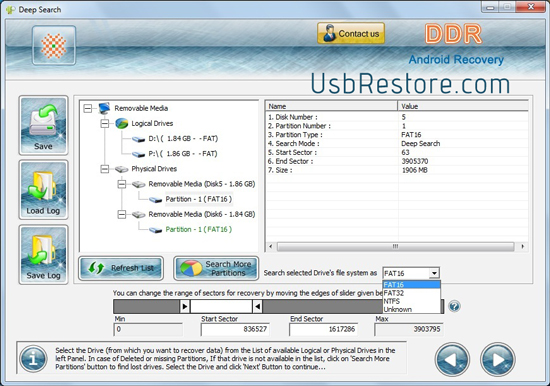
Task: Click the file system dropdown arrow
Action: (434, 273)
